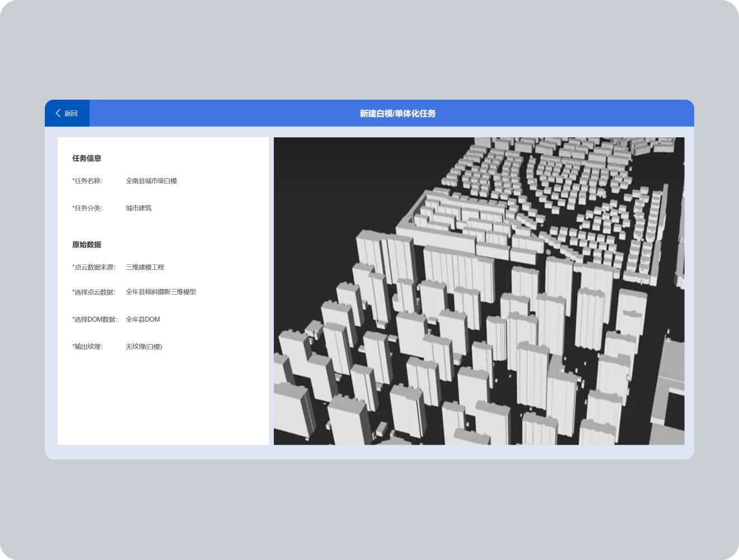
Task: Click the 选择点云数据 field label
Action: point(93,292)
